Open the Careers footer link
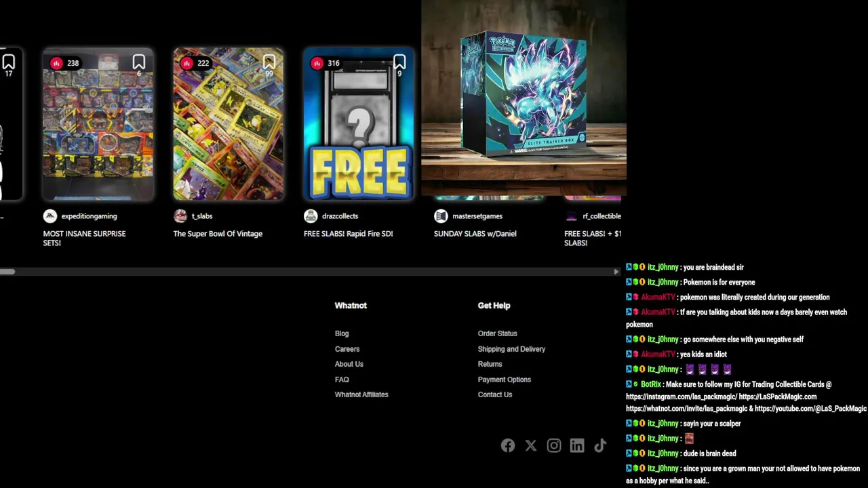Screen dimensions: 868x488 (347, 349)
